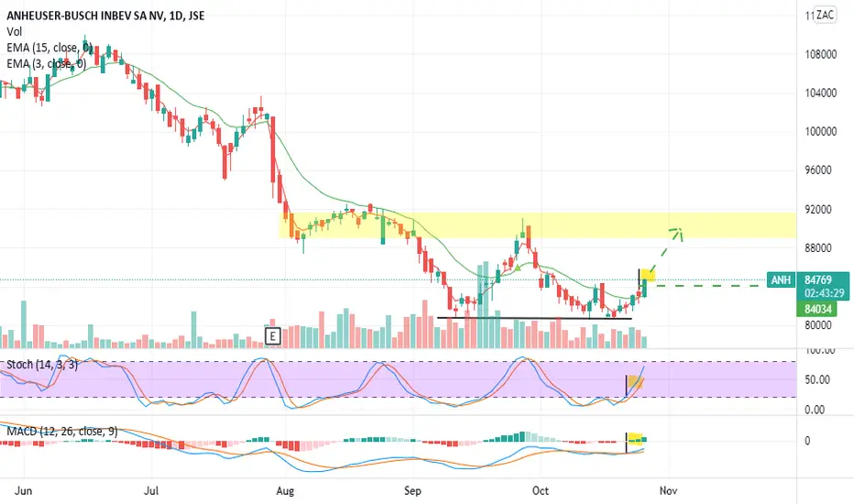Click the Aug label on time axis
Screen dimensions: 854x504
click(285, 490)
